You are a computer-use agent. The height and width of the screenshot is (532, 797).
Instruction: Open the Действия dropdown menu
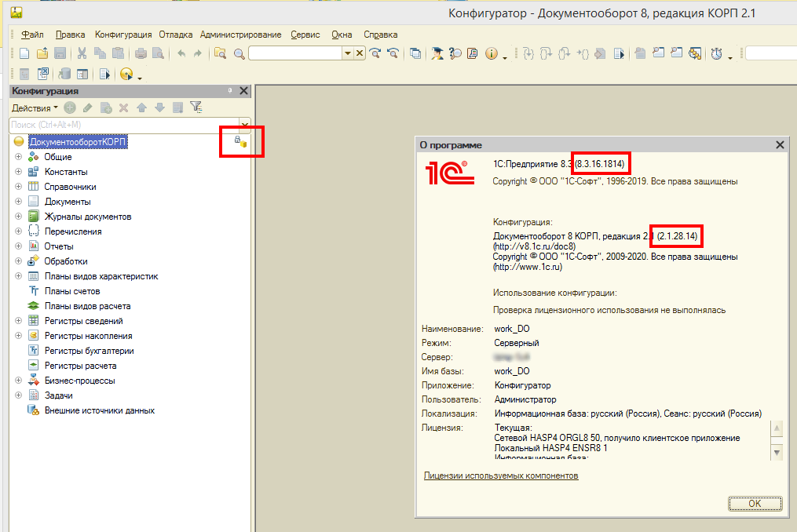coord(35,108)
